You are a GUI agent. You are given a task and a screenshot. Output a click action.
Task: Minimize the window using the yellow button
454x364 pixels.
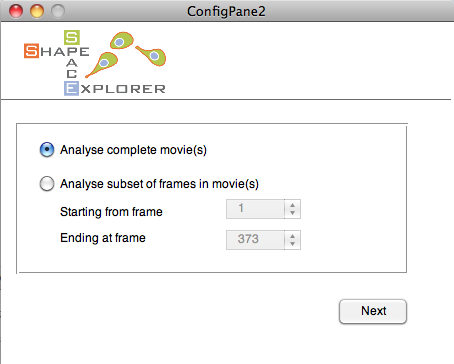click(37, 11)
